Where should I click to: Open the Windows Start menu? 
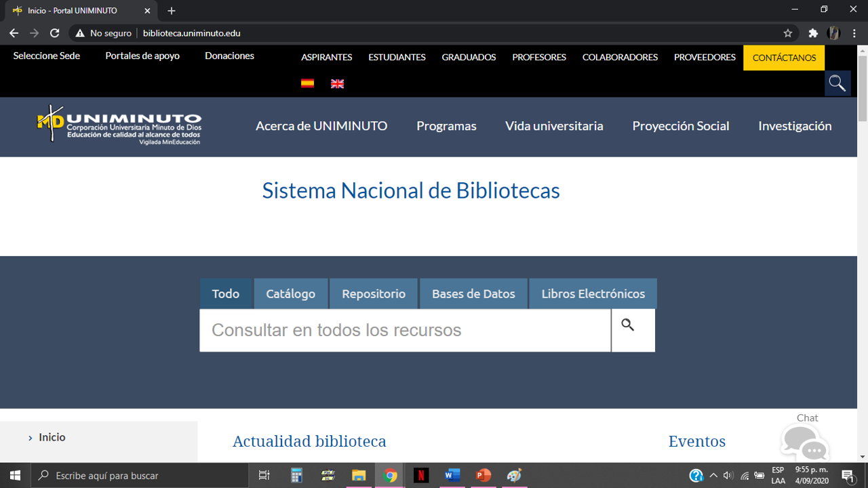15,475
